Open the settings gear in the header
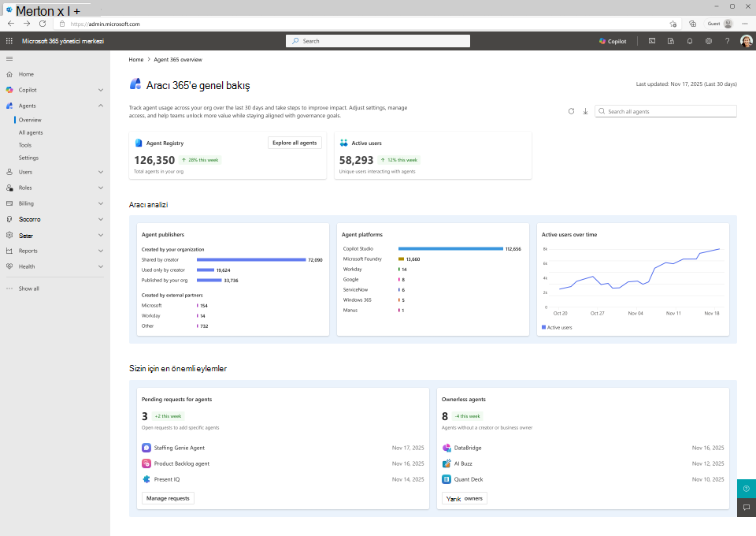The width and height of the screenshot is (756, 536). click(x=708, y=41)
